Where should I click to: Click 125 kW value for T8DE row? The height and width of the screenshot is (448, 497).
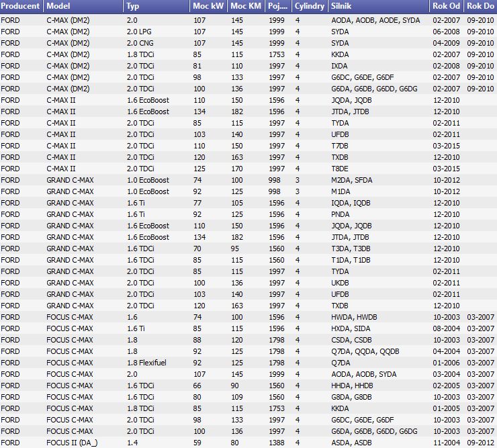click(x=199, y=169)
